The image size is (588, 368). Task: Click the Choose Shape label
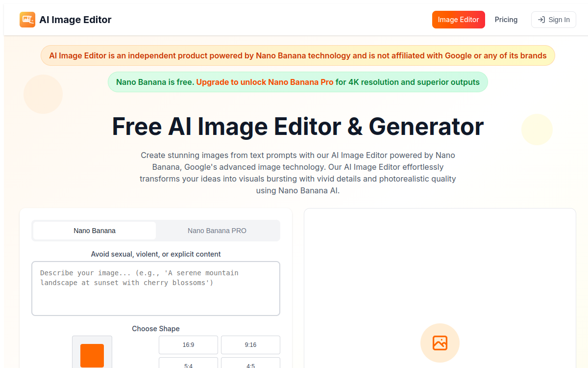click(156, 329)
